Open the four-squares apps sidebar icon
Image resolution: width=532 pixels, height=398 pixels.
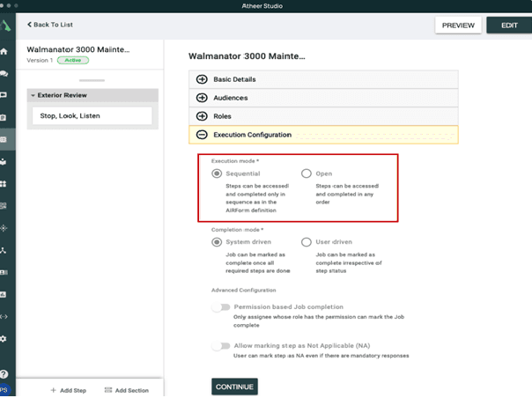pos(4,184)
